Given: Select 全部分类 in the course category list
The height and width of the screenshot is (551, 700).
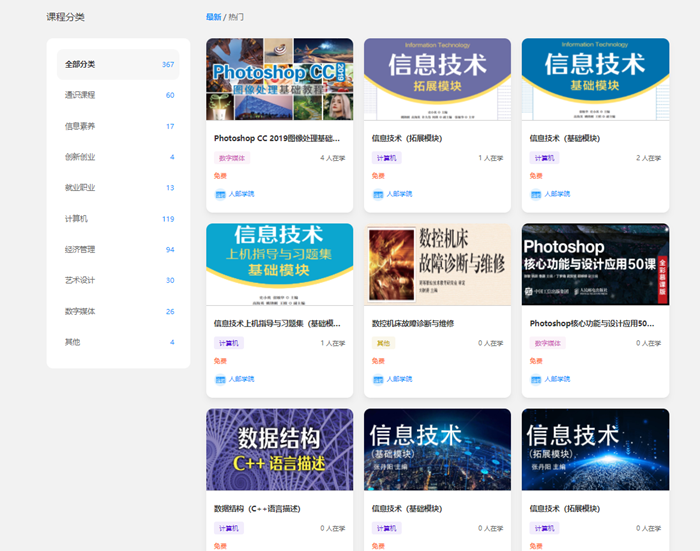Looking at the screenshot, I should [118, 64].
